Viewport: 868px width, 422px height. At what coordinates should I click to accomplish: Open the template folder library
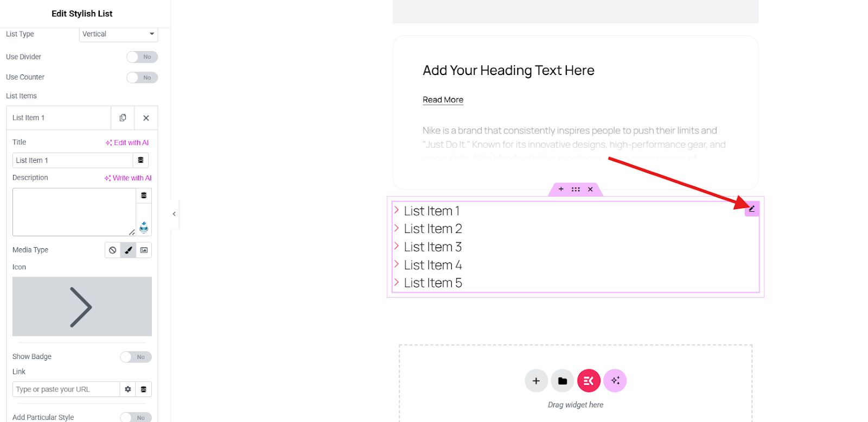(563, 381)
